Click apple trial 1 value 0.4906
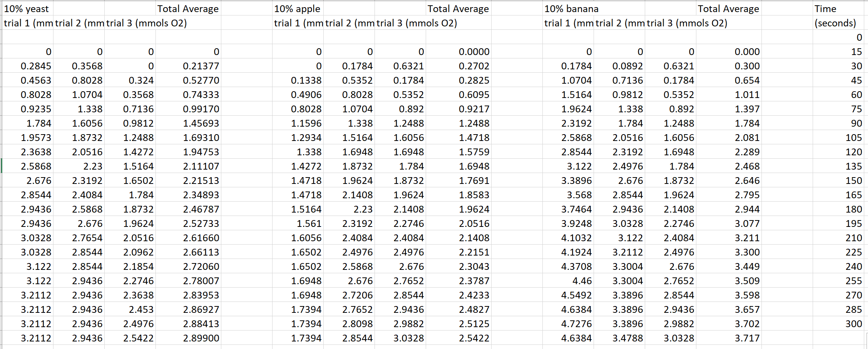The height and width of the screenshot is (349, 868). coord(298,95)
